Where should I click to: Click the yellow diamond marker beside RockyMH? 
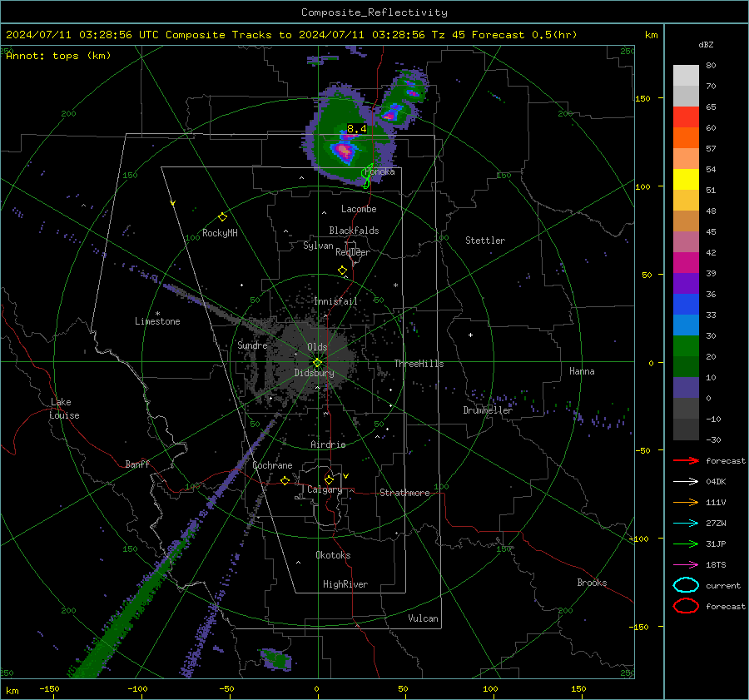coord(222,217)
